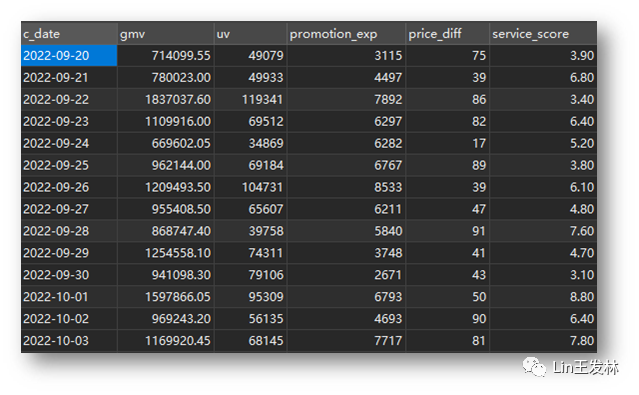
Task: Select uv cell 104731
Action: (251, 188)
